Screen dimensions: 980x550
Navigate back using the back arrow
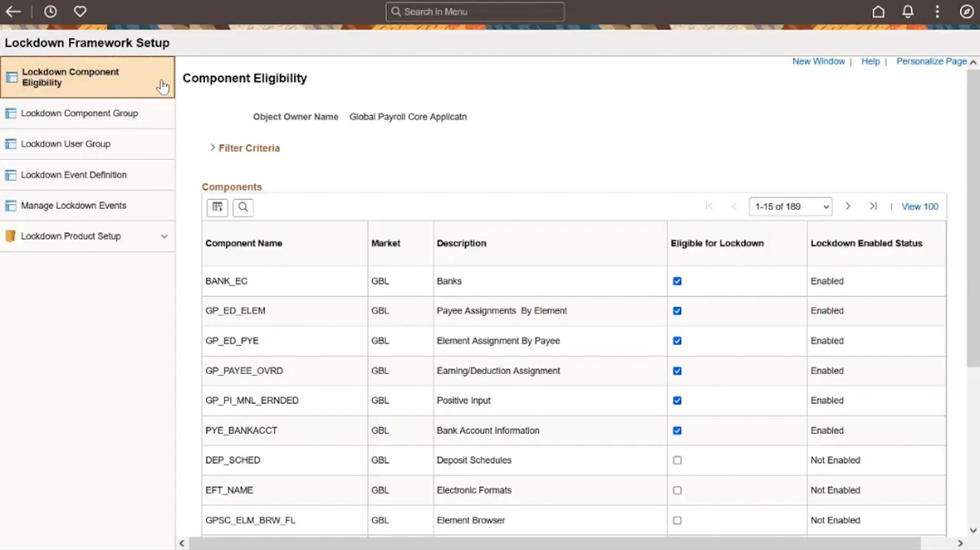click(13, 11)
